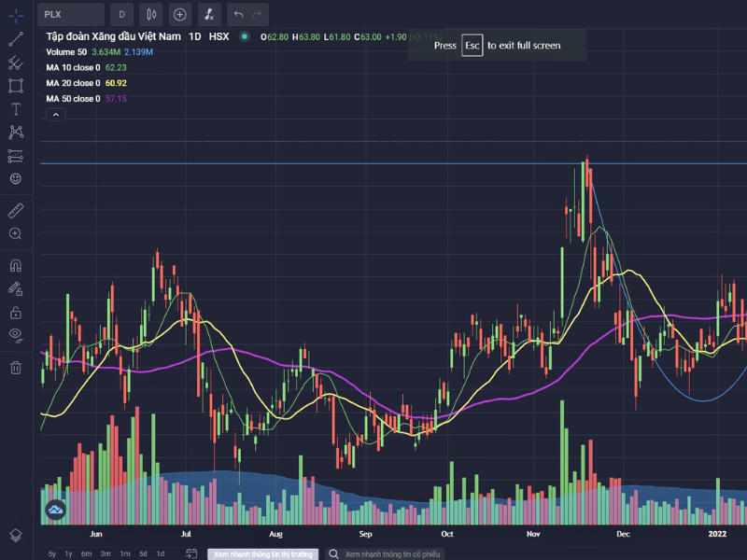Lock all drawing tools

pyautogui.click(x=16, y=313)
